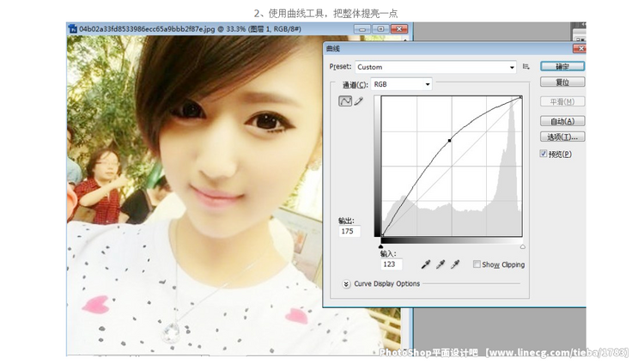Open the channel dropdown showing RGB
The image size is (644, 364).
pyautogui.click(x=401, y=84)
